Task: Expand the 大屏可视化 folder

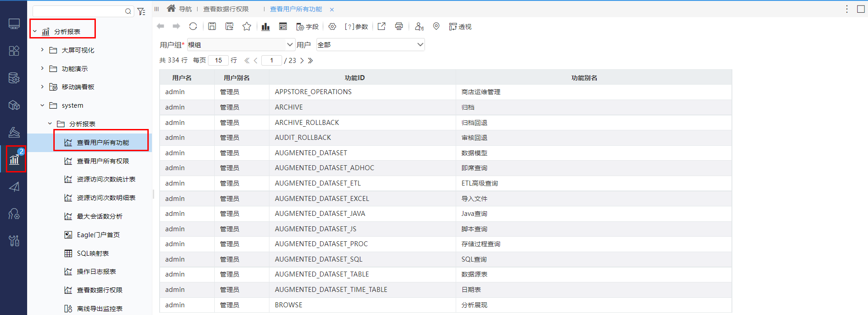Action: click(x=42, y=50)
